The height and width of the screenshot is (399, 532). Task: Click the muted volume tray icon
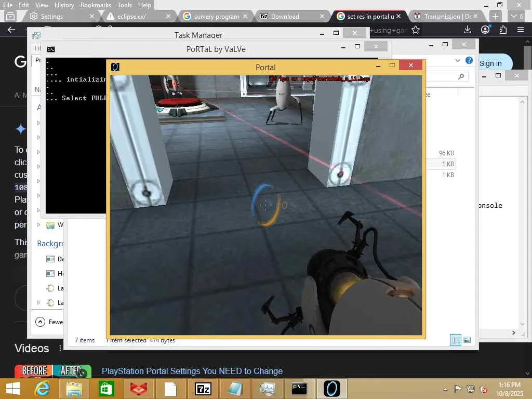point(483,389)
